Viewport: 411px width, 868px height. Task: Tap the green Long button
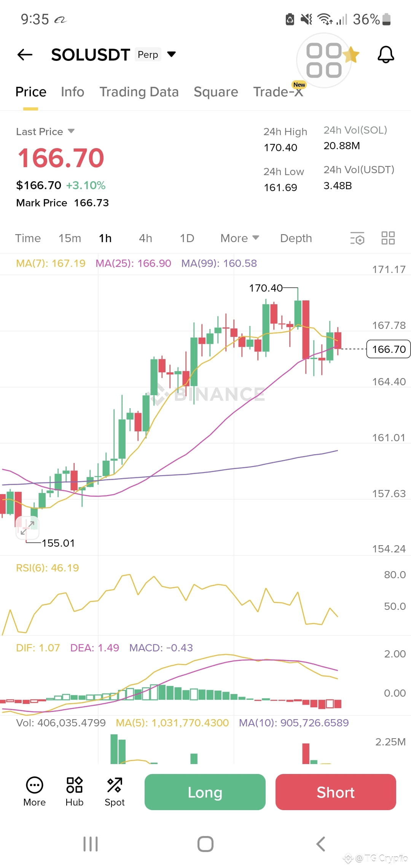pyautogui.click(x=205, y=792)
